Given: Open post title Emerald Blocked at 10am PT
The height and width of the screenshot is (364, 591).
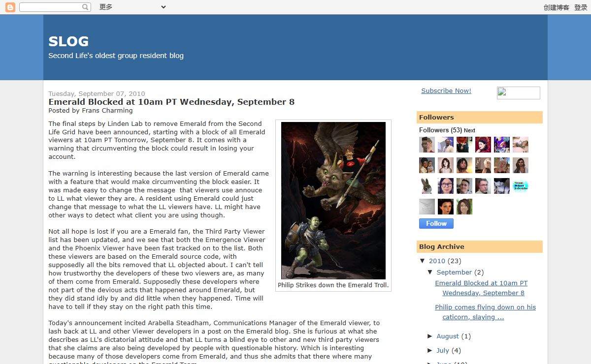Looking at the screenshot, I should 171,102.
